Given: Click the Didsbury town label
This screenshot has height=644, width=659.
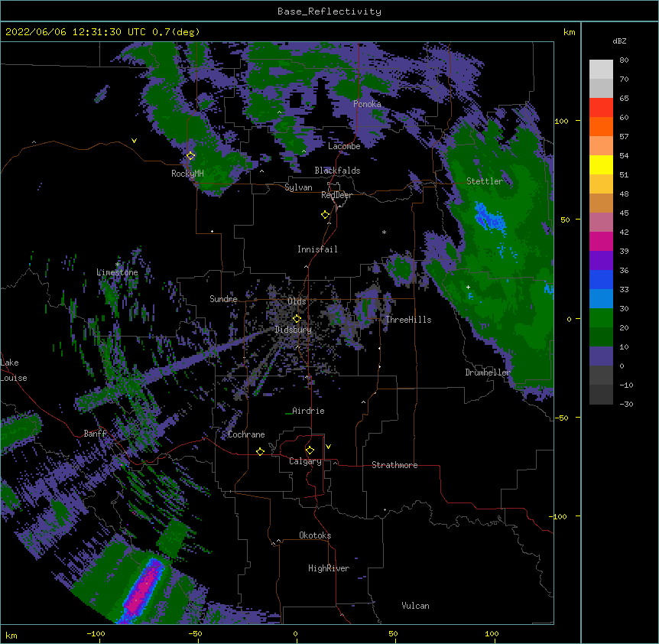Looking at the screenshot, I should (294, 330).
